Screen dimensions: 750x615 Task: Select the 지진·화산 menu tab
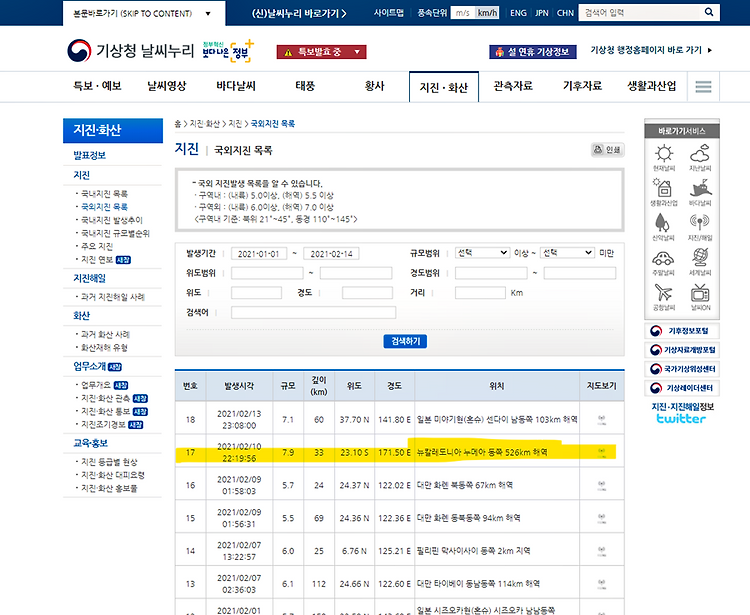tap(444, 87)
